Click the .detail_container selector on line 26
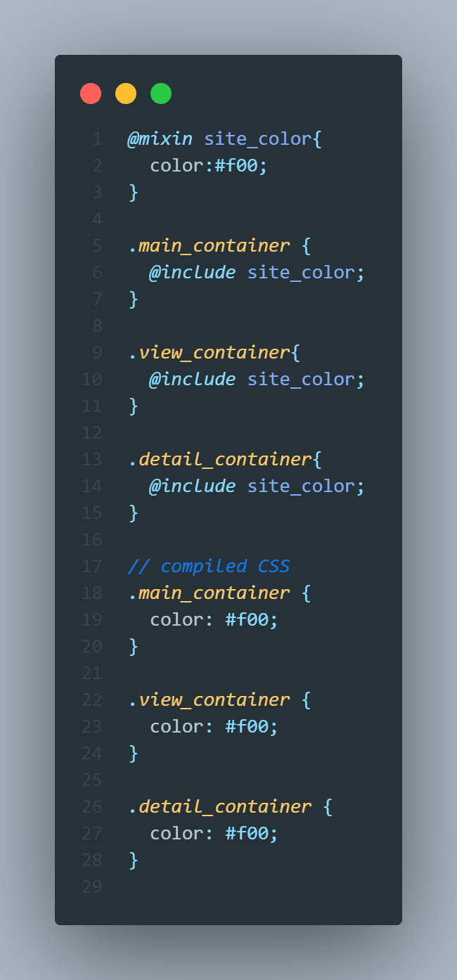 (219, 806)
